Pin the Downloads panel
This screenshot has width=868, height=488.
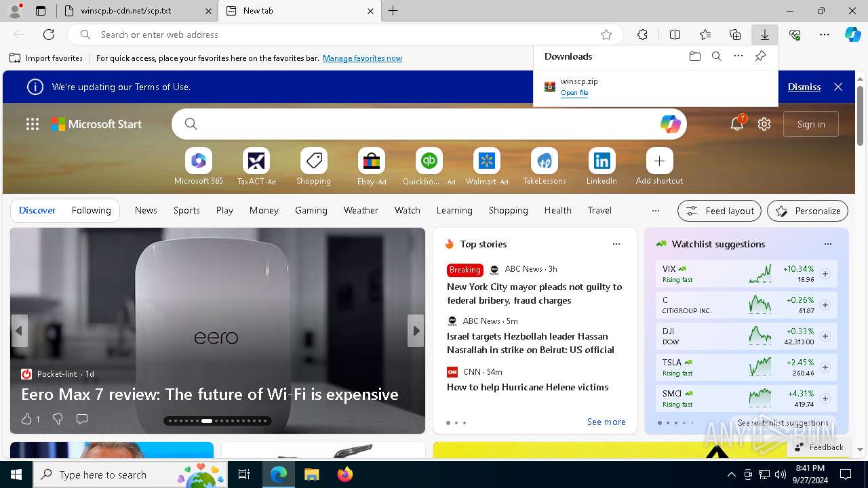coord(760,56)
